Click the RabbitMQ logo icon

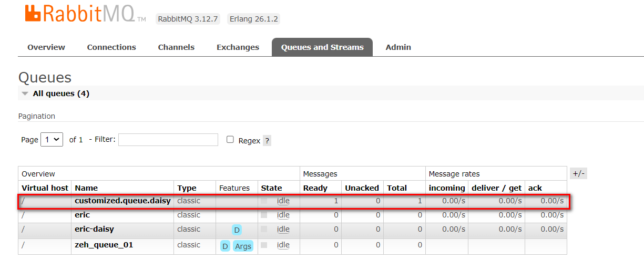(33, 14)
